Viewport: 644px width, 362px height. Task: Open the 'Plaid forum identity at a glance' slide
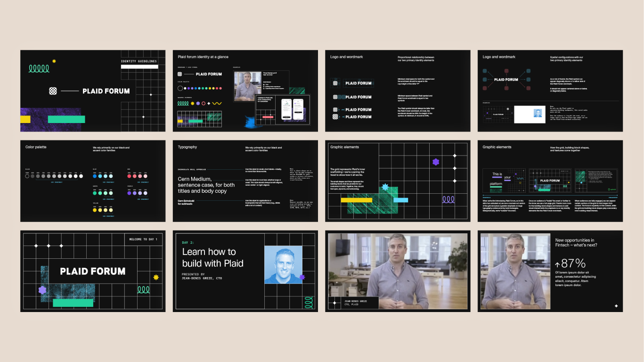pyautogui.click(x=245, y=91)
